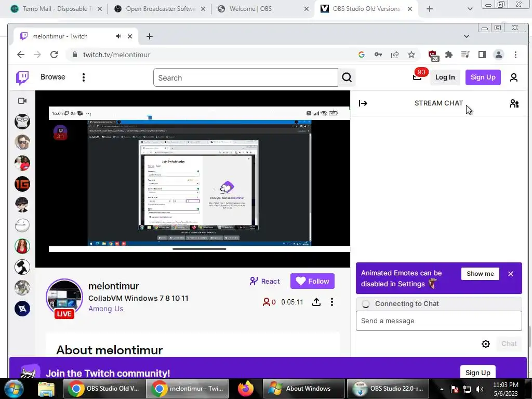This screenshot has height=399, width=532.
Task: Dismiss the Animated Emotes banner
Action: [511, 274]
